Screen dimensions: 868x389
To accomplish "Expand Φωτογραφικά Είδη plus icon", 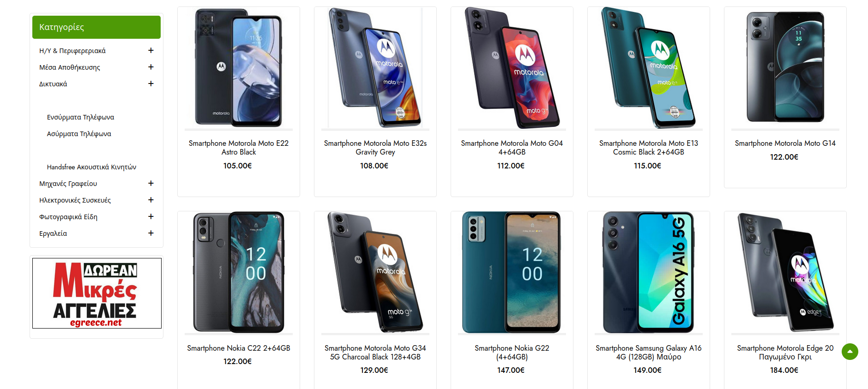I will (x=151, y=216).
